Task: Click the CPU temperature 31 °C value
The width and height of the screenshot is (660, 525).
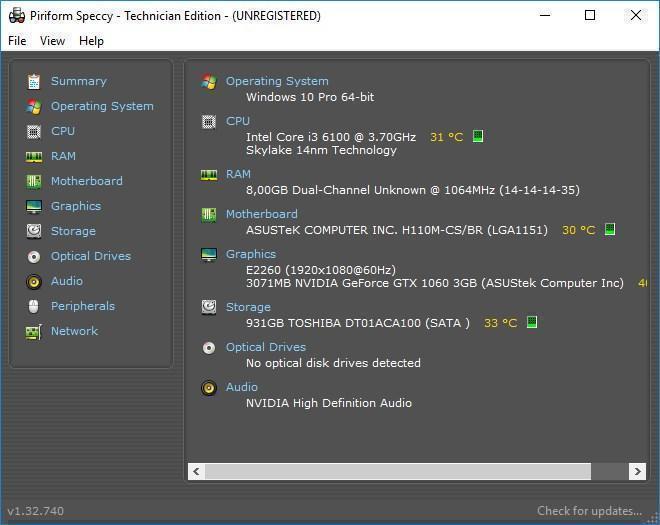Action: (446, 137)
